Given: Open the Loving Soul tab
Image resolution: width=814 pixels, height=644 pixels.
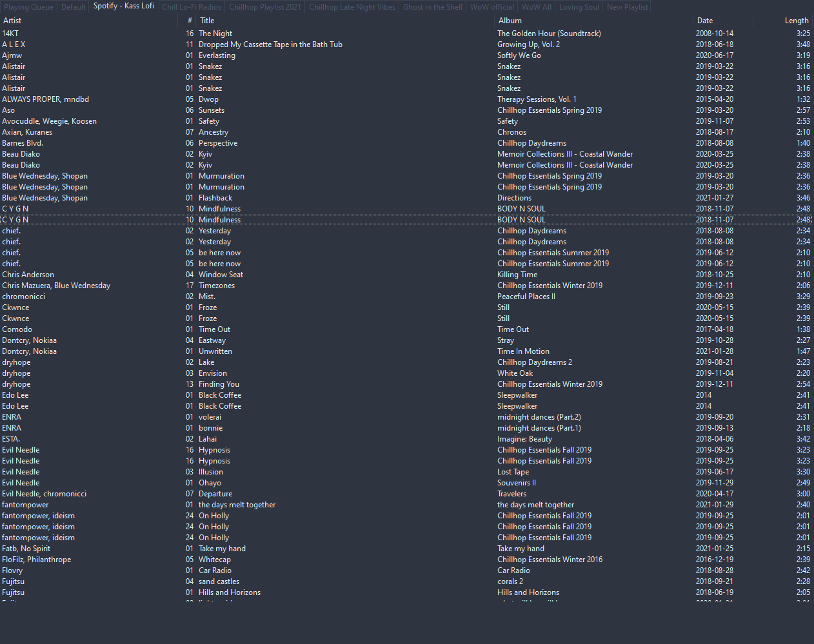Looking at the screenshot, I should point(579,7).
